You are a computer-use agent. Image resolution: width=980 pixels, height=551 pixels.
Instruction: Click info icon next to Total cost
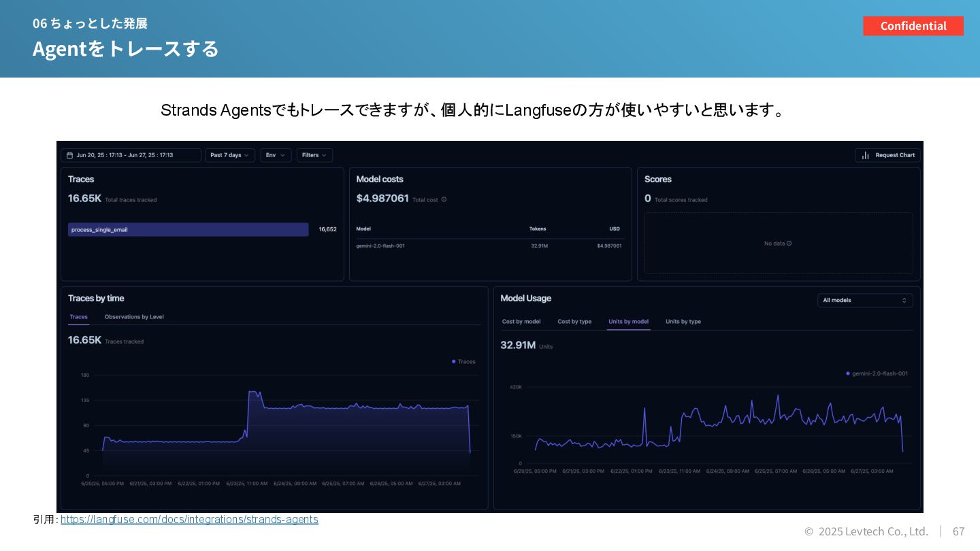coord(444,199)
